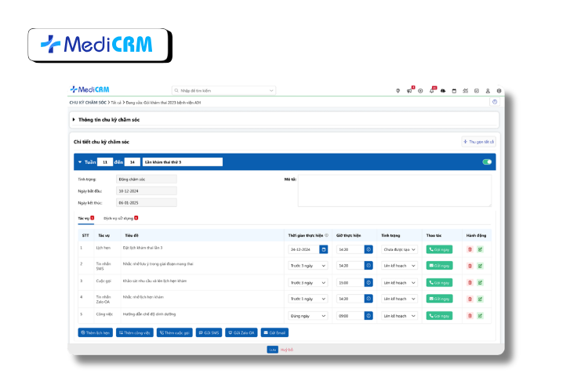Open the Đúng ngày timing dropdown
The width and height of the screenshot is (588, 392).
(x=308, y=315)
